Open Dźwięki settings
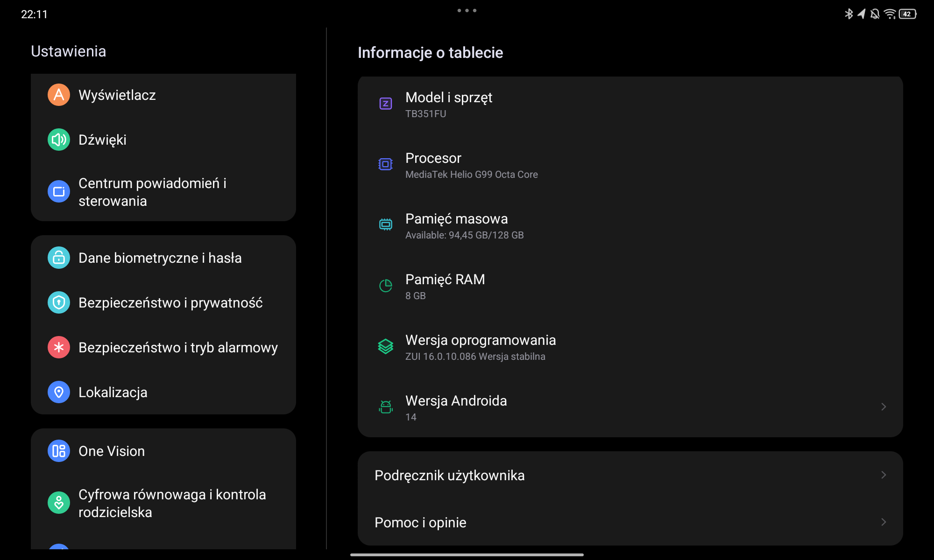Screen dimensions: 934x560 click(x=163, y=140)
